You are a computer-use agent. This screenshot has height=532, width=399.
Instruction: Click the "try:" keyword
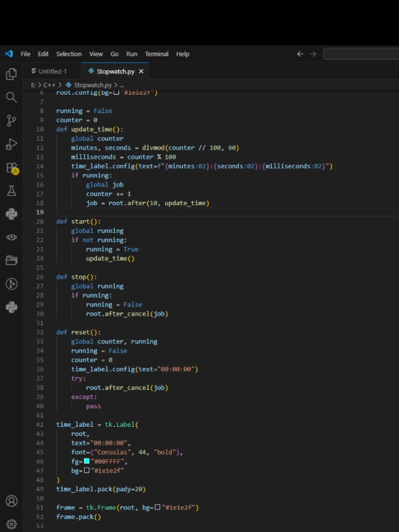tap(78, 378)
